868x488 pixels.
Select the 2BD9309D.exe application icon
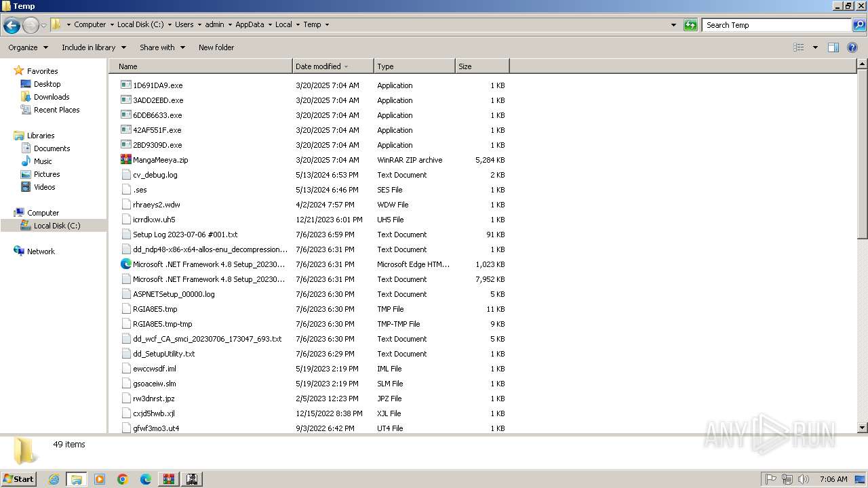[126, 145]
